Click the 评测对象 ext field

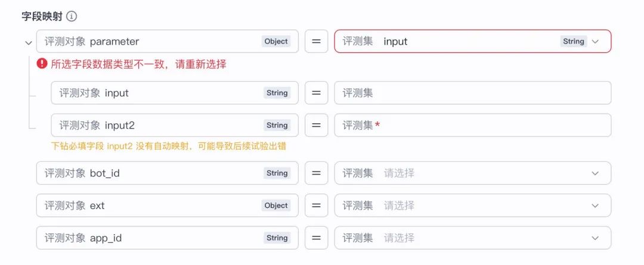click(149, 205)
